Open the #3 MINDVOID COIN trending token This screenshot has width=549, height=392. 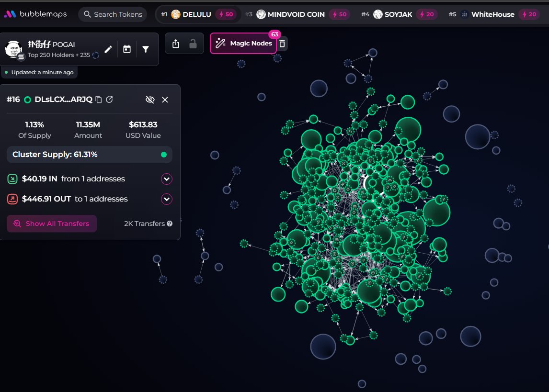[x=297, y=14]
